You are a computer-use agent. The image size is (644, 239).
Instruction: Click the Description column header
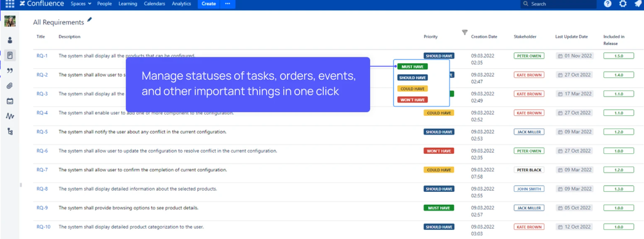70,37
